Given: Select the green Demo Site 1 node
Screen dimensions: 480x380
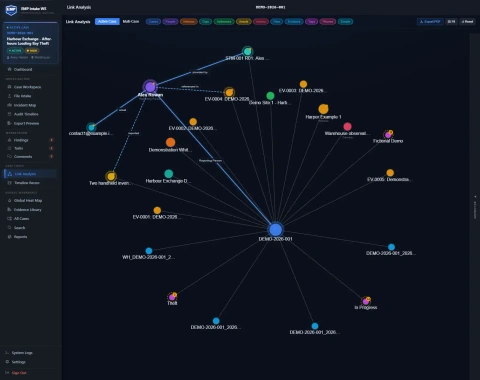Looking at the screenshot, I should click(x=270, y=96).
